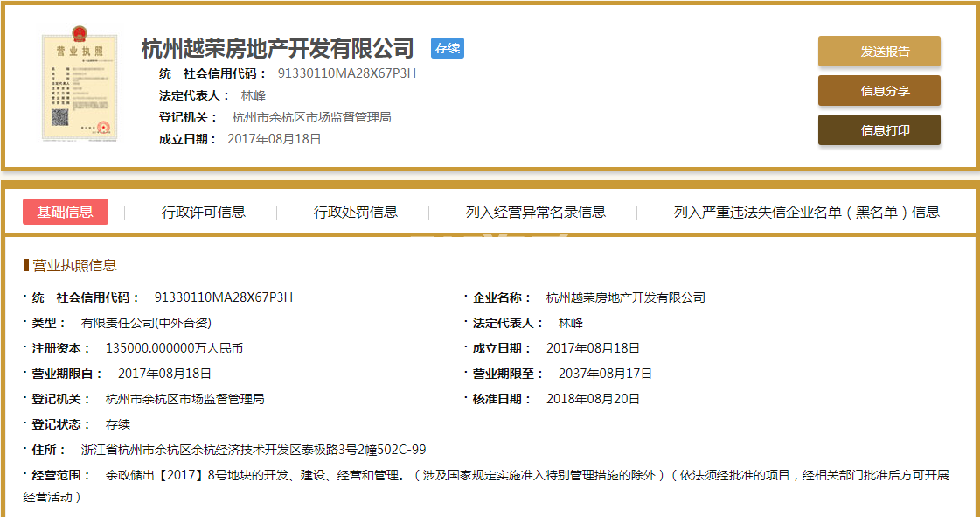980x517 pixels.
Task: Click the 核准日期 value 2018年08月20日
Action: [x=593, y=399]
